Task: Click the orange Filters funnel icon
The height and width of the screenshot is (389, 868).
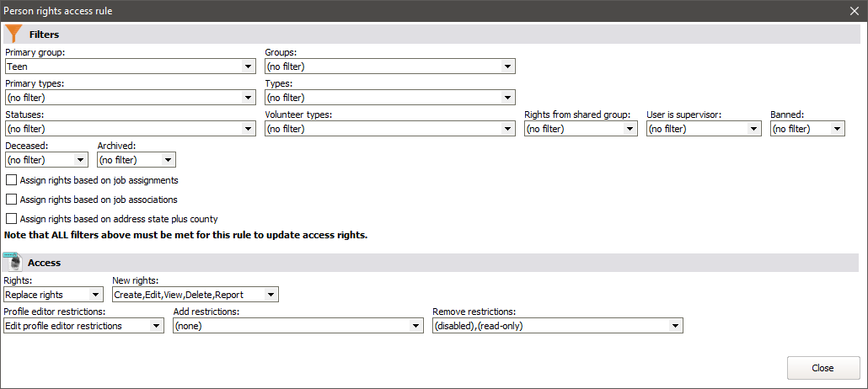Action: pos(14,34)
